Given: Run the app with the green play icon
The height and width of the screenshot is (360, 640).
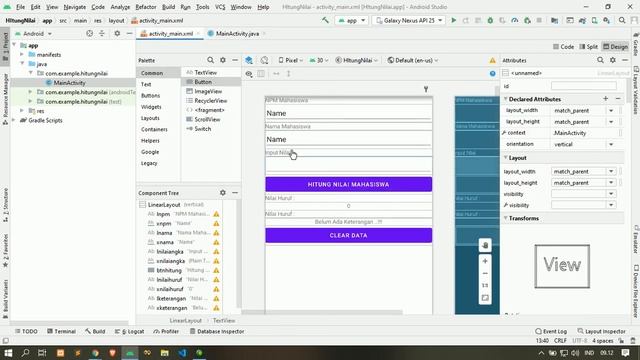Looking at the screenshot, I should 453,20.
